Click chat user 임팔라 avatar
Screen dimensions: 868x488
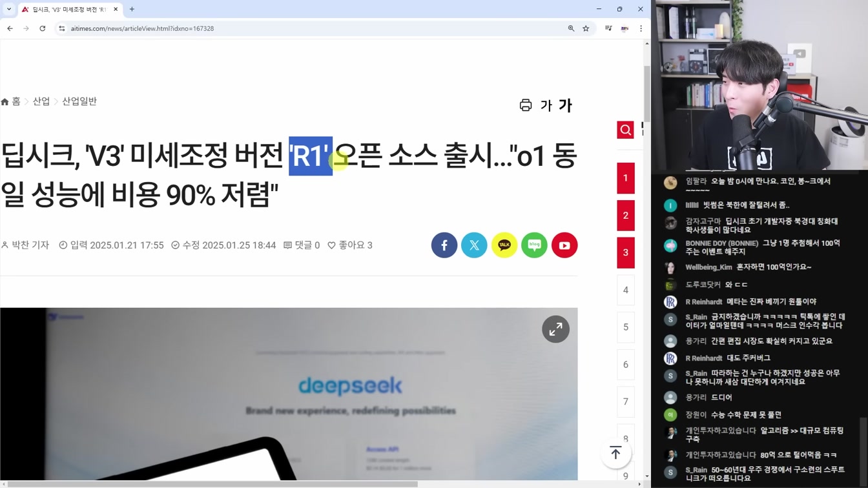670,183
